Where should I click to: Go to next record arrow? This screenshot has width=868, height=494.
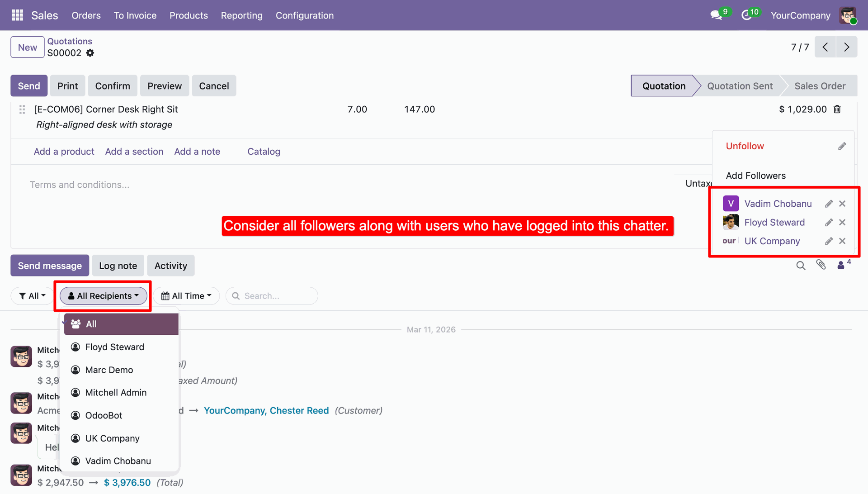[x=846, y=47]
